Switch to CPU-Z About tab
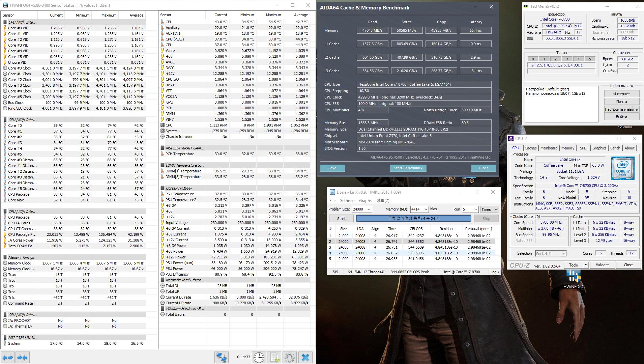644x364 pixels. tap(630, 148)
